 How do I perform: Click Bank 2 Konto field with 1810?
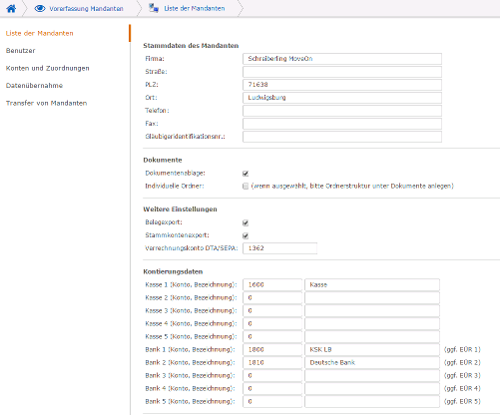(x=272, y=363)
